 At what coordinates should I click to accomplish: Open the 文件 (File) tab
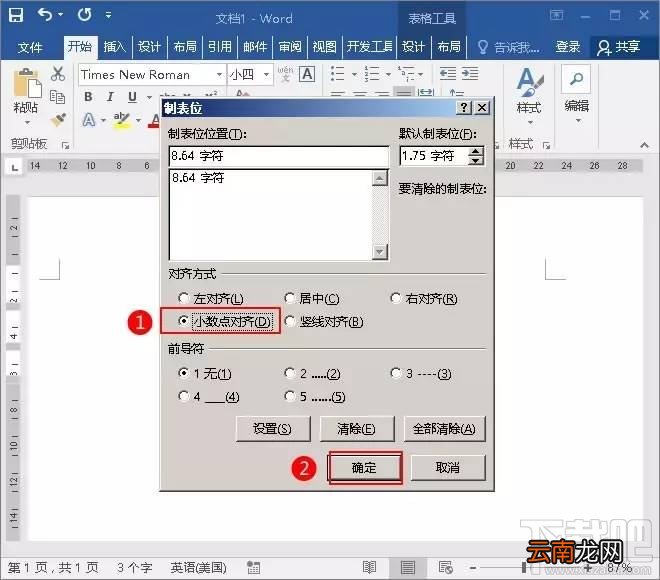30,47
